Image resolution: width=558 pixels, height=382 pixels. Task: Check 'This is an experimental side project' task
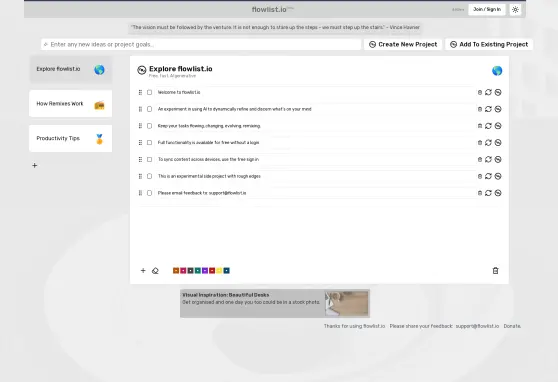(149, 176)
